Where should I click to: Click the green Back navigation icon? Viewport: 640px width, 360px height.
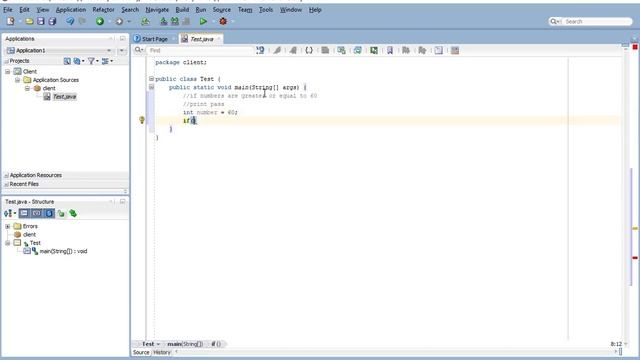pos(100,21)
